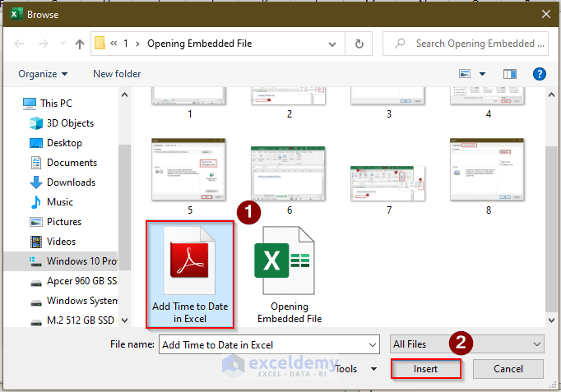
Task: Open Help with the question mark icon
Action: [x=539, y=74]
